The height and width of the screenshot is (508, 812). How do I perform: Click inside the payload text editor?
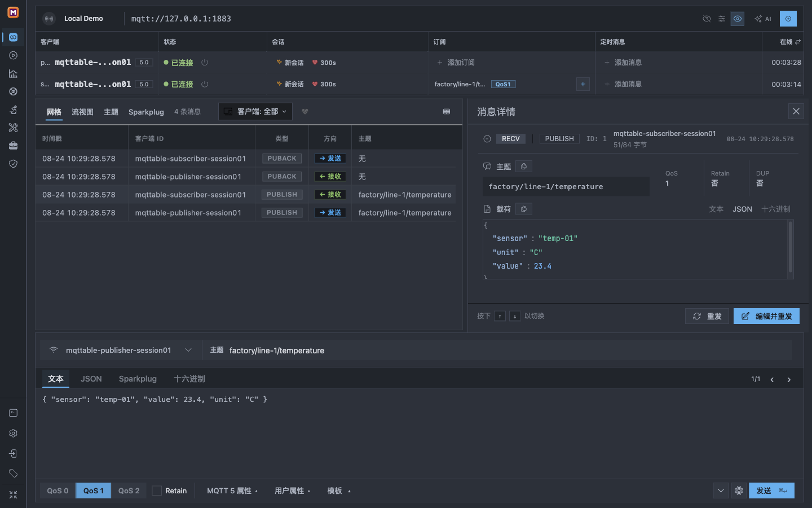420,435
